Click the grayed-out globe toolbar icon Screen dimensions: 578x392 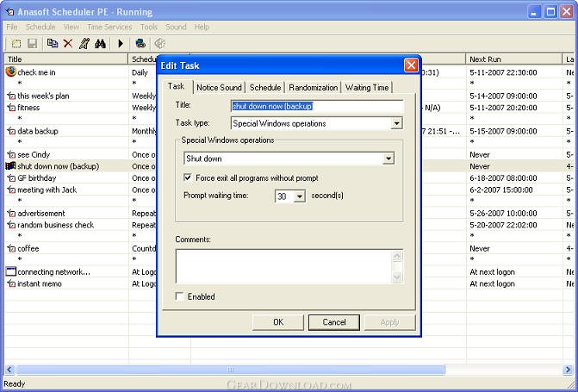[159, 44]
